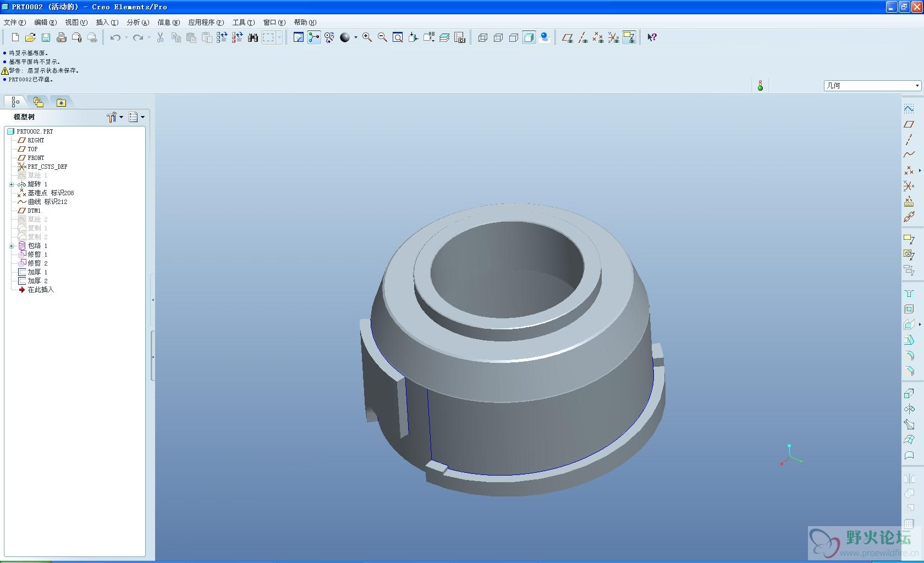Open the 插入 (Insert) menu

pyautogui.click(x=107, y=23)
